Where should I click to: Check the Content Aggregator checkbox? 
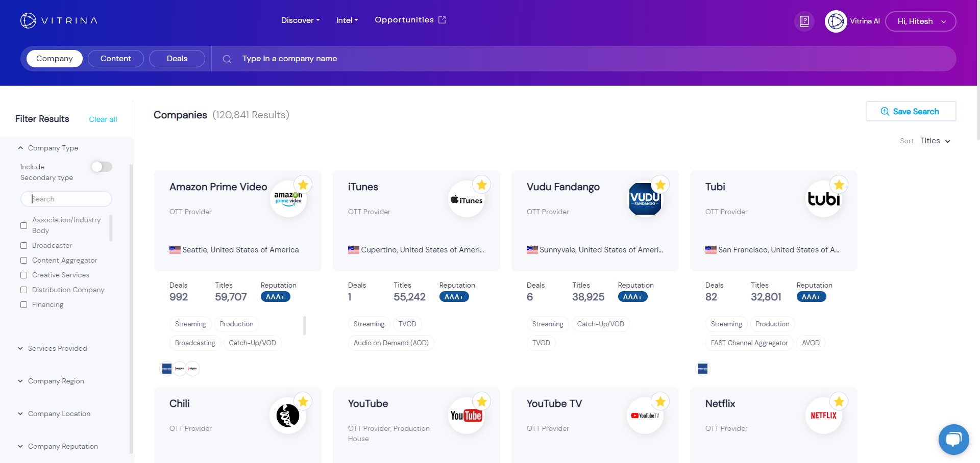pyautogui.click(x=23, y=260)
